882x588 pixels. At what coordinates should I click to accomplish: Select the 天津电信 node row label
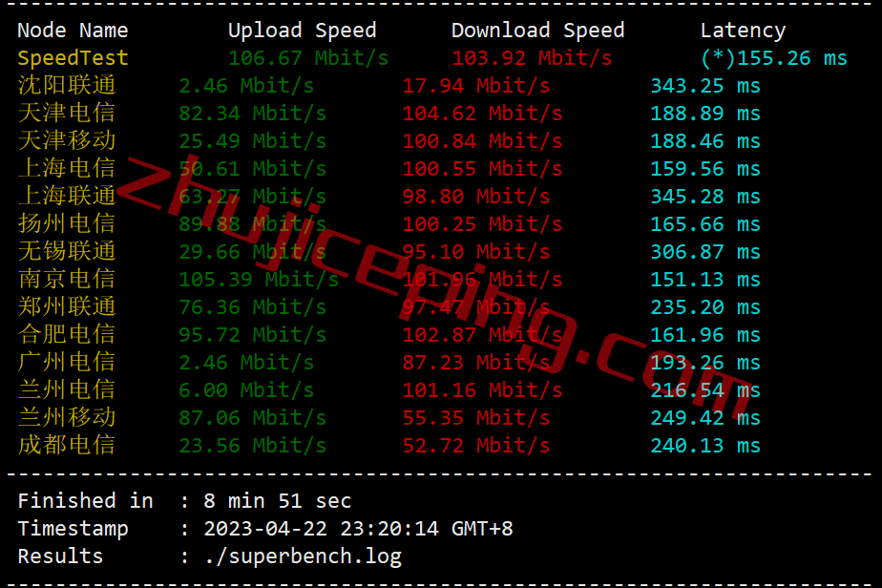tap(67, 113)
